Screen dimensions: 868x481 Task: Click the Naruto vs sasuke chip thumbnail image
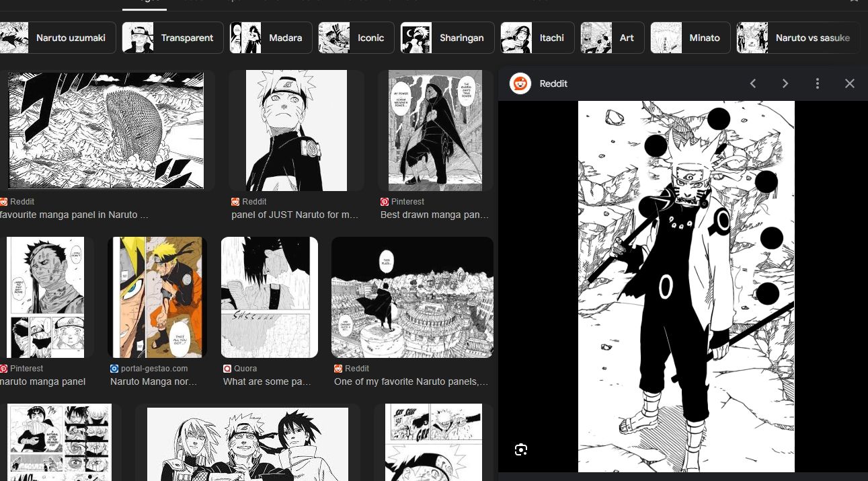(752, 38)
